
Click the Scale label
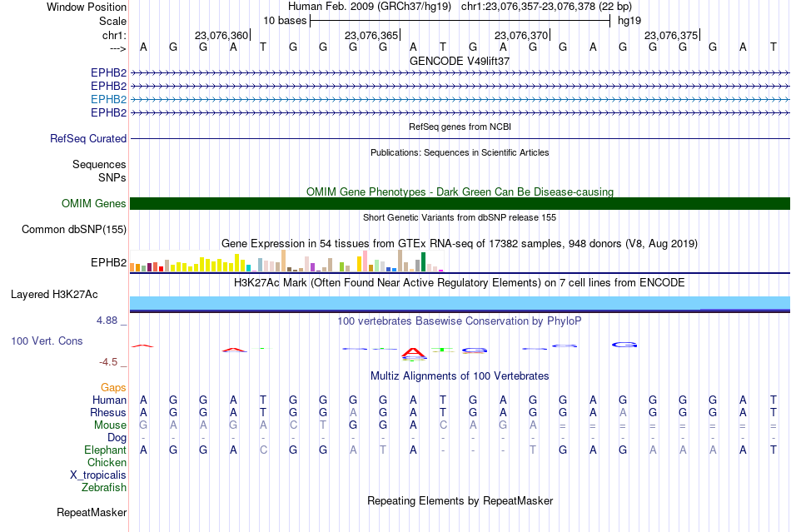tap(113, 21)
